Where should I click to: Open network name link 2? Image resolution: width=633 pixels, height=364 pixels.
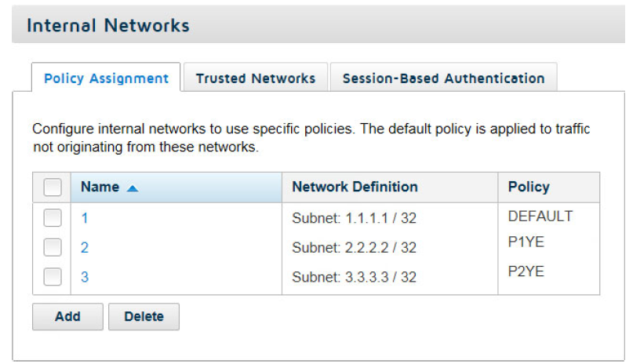[85, 248]
